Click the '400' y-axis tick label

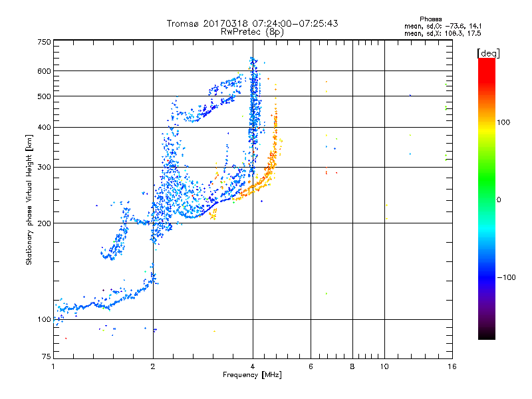44,127
